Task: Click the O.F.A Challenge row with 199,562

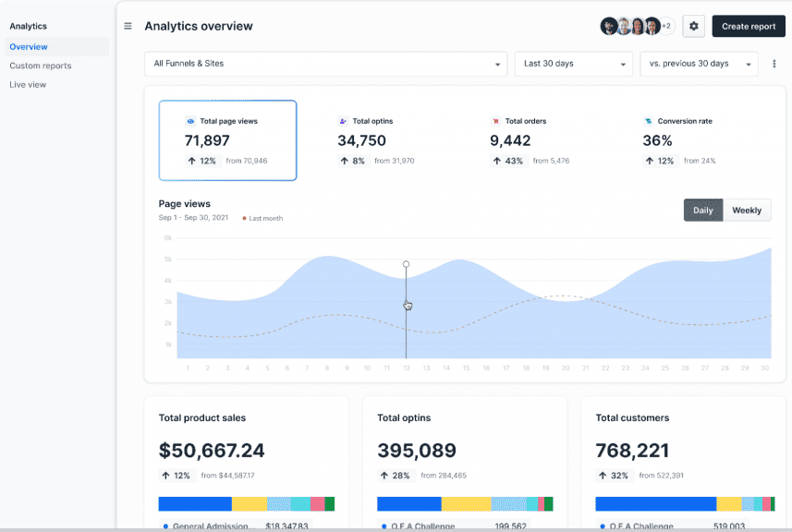Action: [x=454, y=526]
